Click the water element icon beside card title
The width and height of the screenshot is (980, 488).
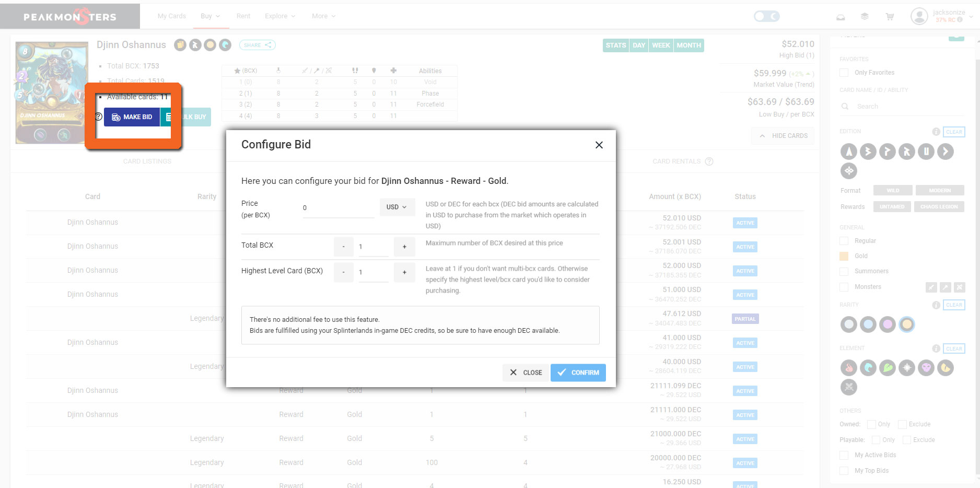pos(225,45)
